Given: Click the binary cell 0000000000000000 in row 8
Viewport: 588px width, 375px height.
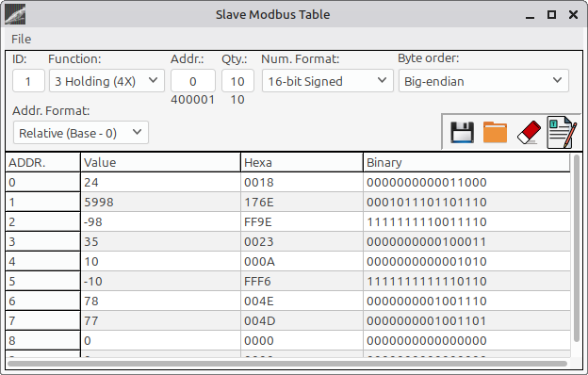Looking at the screenshot, I should click(466, 340).
